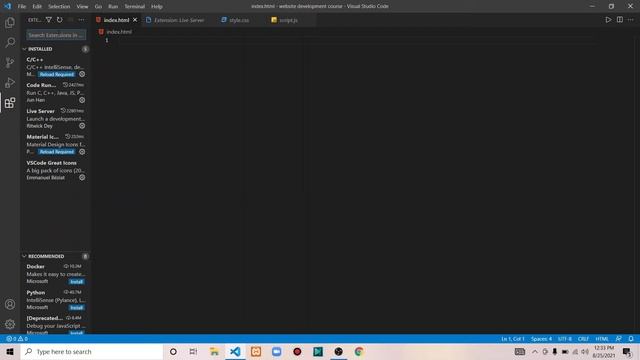The height and width of the screenshot is (360, 640).
Task: Open editor more actions menu
Action: pyautogui.click(x=631, y=20)
